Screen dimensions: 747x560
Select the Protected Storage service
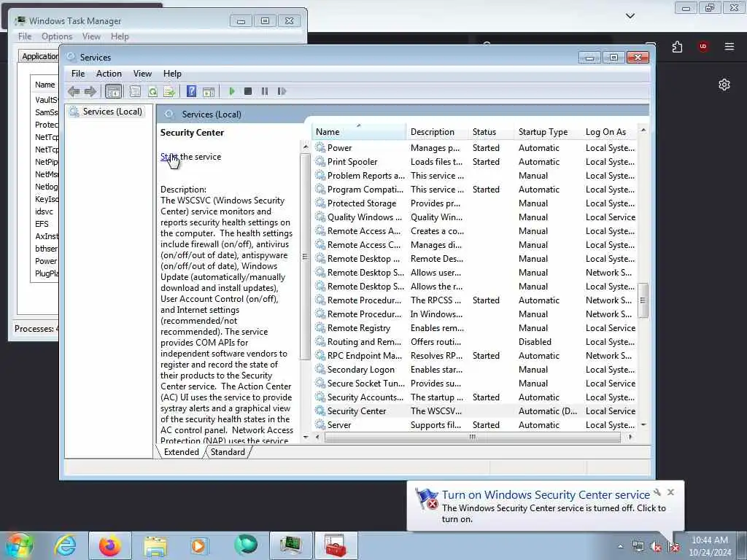[x=475, y=203]
